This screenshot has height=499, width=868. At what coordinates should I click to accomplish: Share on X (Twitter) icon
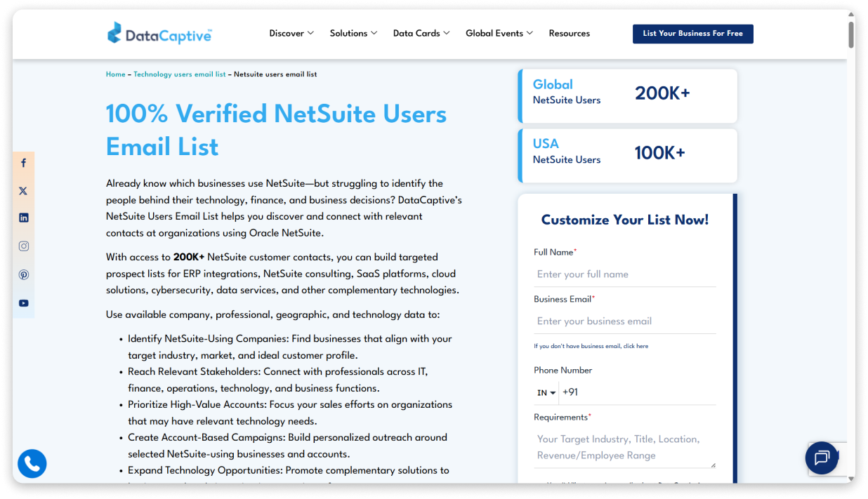pos(23,191)
